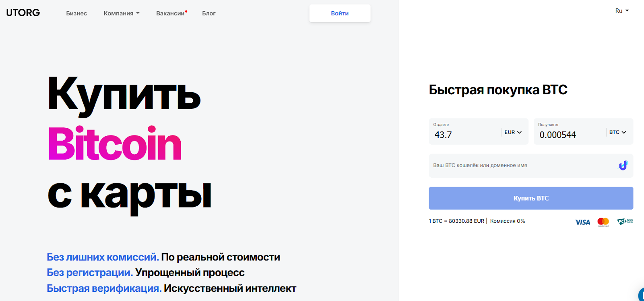Click the Комиссия 0% text
The image size is (644, 301).
508,221
